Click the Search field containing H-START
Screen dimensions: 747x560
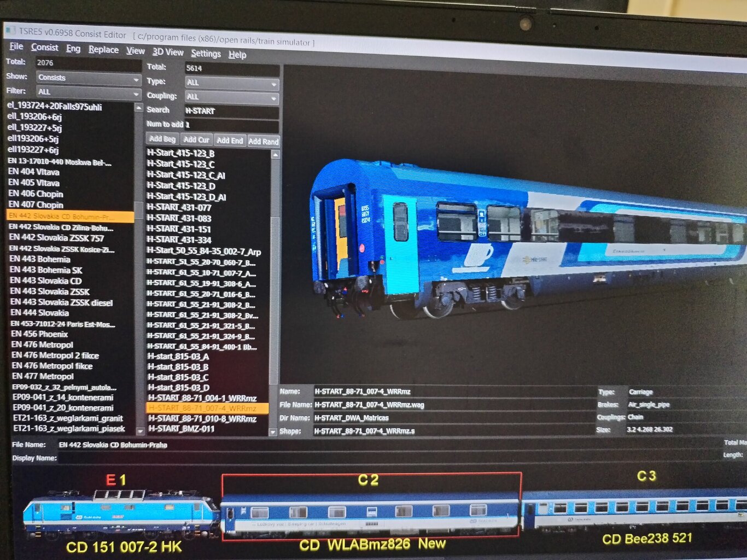point(232,111)
